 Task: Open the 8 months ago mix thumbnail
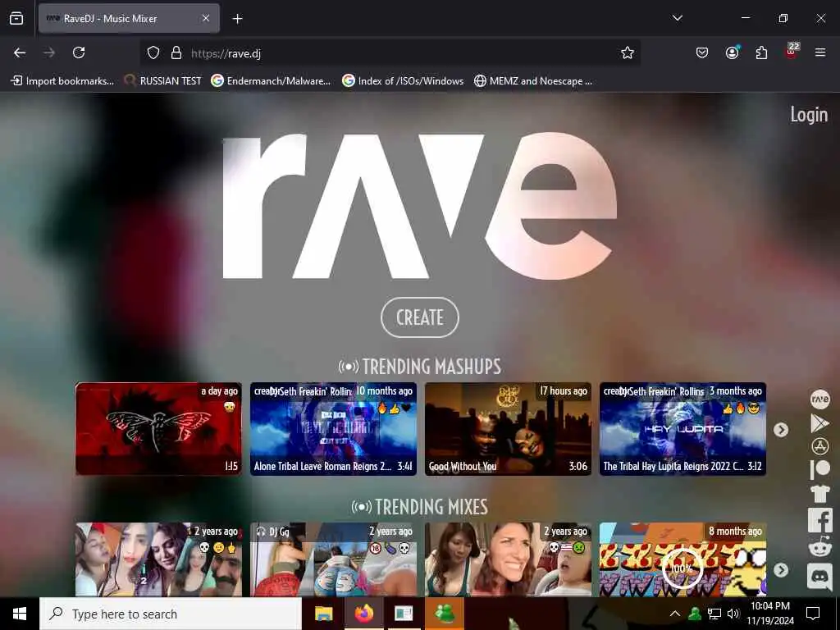click(682, 559)
